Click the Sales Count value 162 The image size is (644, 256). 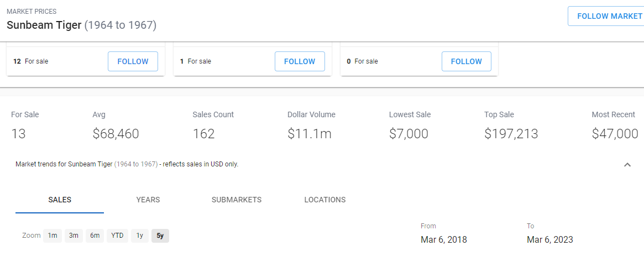pos(203,134)
